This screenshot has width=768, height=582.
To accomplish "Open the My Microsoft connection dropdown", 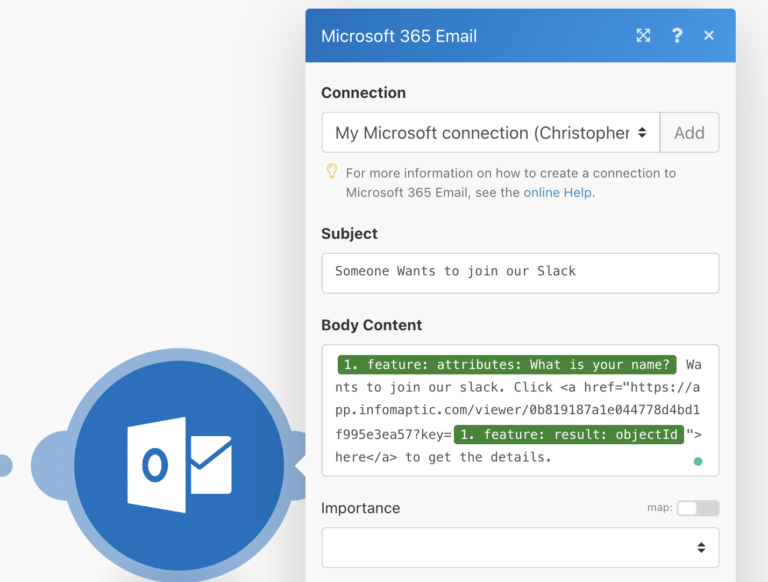I will 491,133.
